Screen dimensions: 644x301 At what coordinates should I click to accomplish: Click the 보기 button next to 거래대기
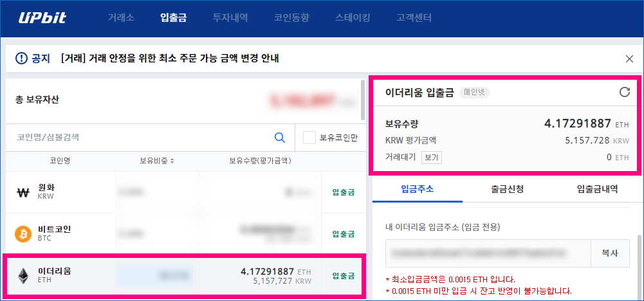(432, 158)
